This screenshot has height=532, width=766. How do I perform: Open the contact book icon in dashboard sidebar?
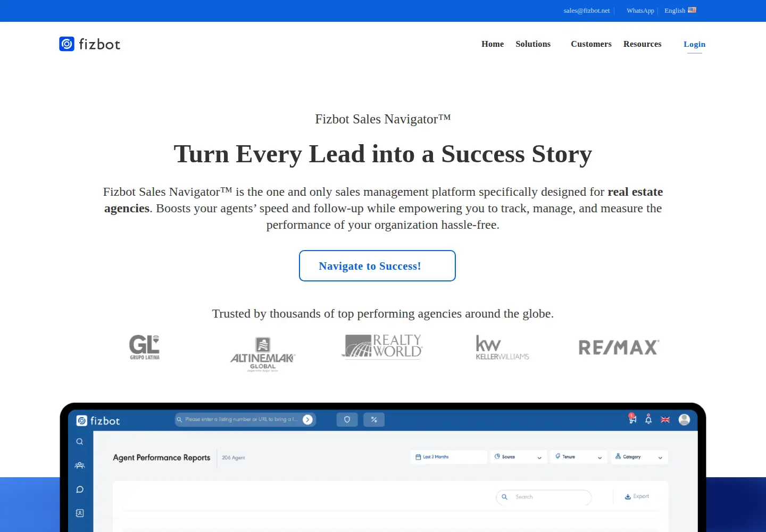tap(80, 513)
